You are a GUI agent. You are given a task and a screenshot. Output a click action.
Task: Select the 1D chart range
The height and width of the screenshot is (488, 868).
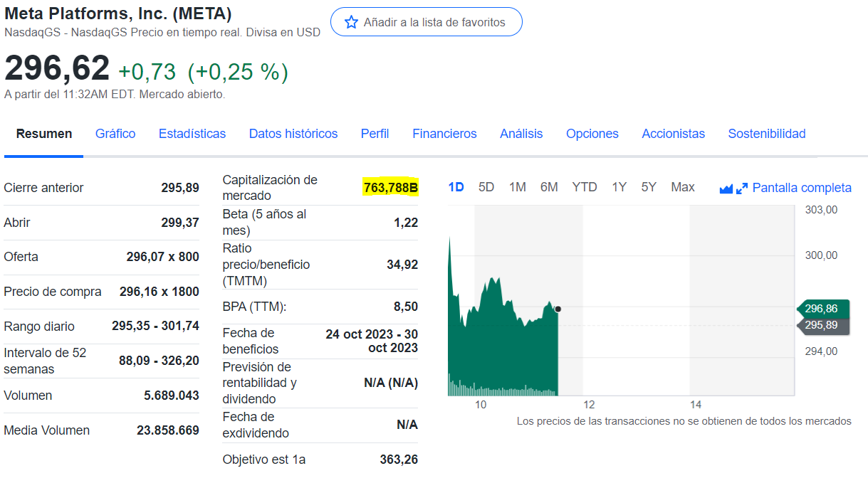456,187
